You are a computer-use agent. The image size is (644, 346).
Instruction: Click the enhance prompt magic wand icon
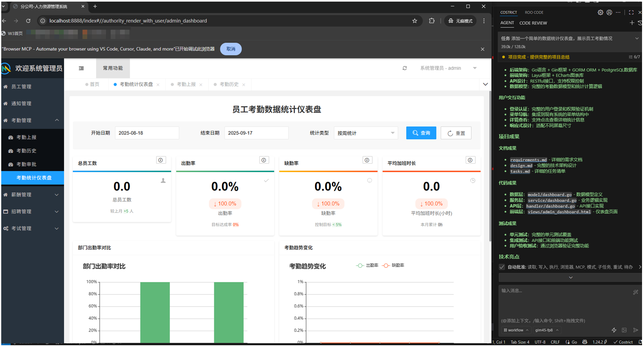point(635,292)
